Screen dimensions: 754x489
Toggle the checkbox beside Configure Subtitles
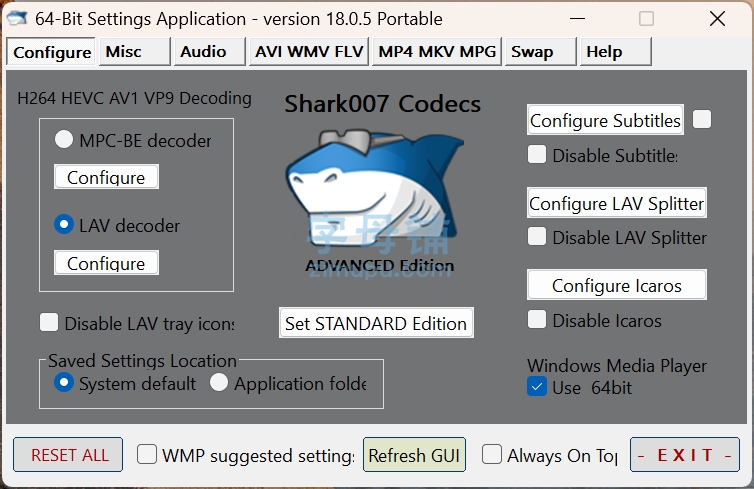tap(702, 119)
